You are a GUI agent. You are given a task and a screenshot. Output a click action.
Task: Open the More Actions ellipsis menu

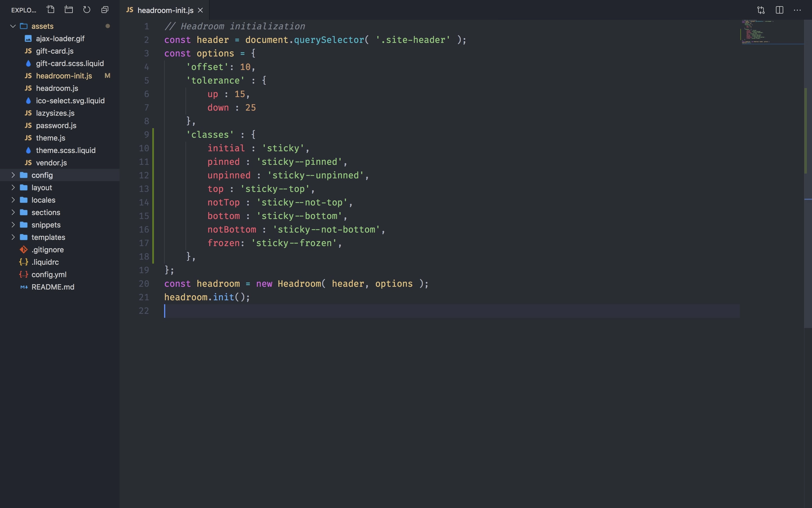coord(797,10)
